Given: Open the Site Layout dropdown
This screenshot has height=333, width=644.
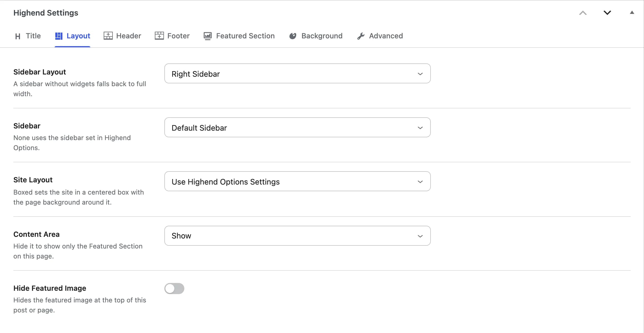Looking at the screenshot, I should point(297,182).
